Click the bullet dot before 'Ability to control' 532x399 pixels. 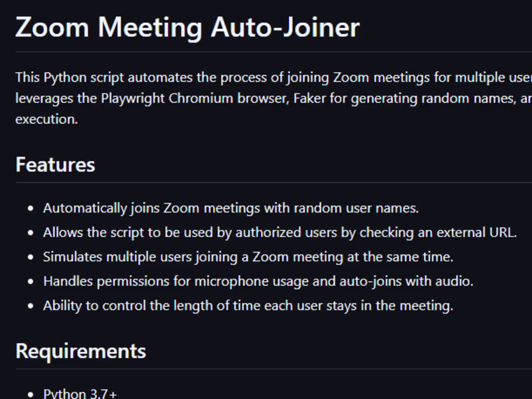click(x=31, y=306)
